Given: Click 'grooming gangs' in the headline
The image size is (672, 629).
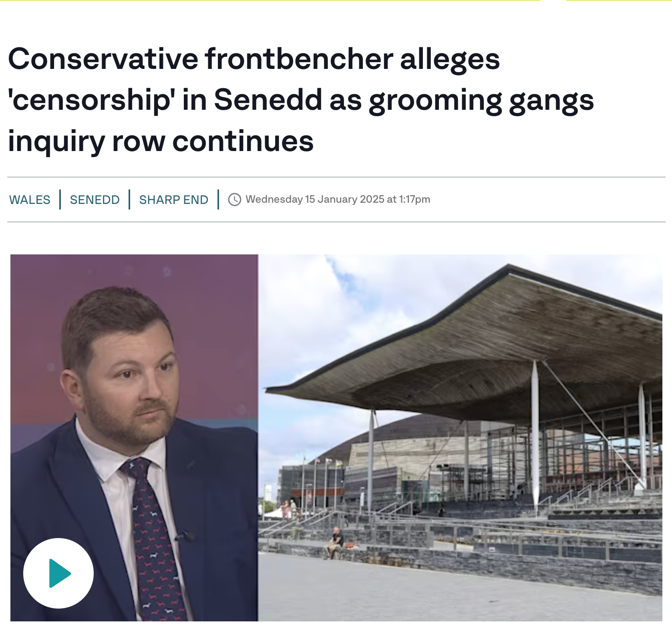Looking at the screenshot, I should [x=481, y=100].
